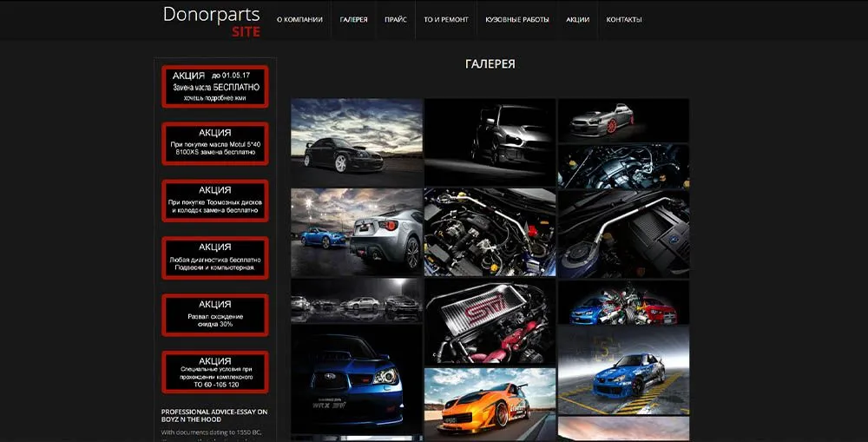
Task: Open the Motul 5*40 oil promo banner
Action: pos(214,143)
